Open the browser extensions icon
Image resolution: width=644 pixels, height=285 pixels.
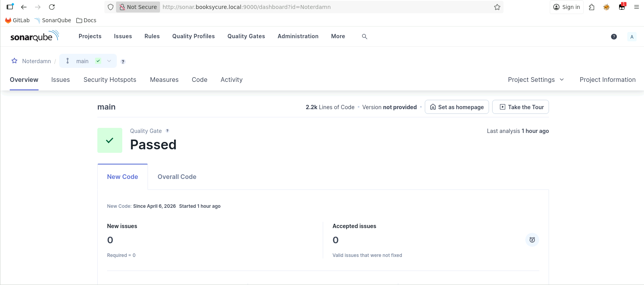pos(592,7)
